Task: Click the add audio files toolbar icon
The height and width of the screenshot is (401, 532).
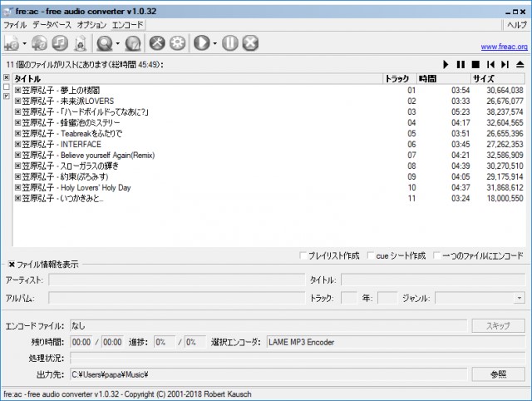Action: pyautogui.click(x=12, y=43)
